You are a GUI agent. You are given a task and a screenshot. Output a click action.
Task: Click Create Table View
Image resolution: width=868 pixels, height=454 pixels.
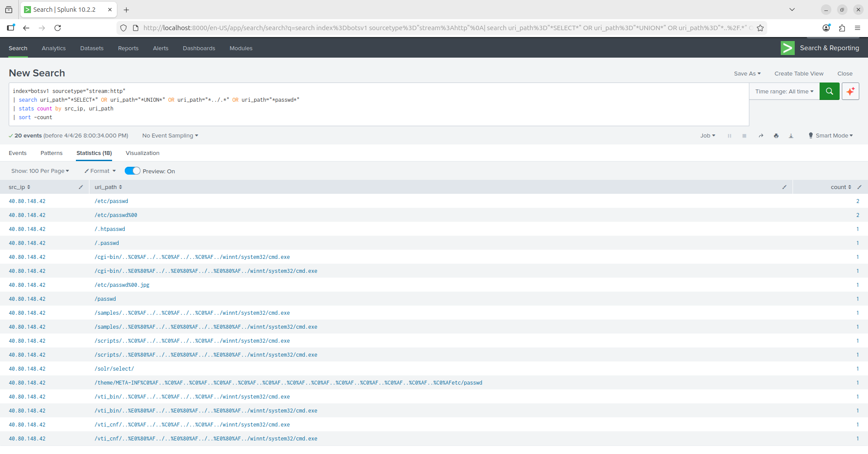(x=799, y=73)
